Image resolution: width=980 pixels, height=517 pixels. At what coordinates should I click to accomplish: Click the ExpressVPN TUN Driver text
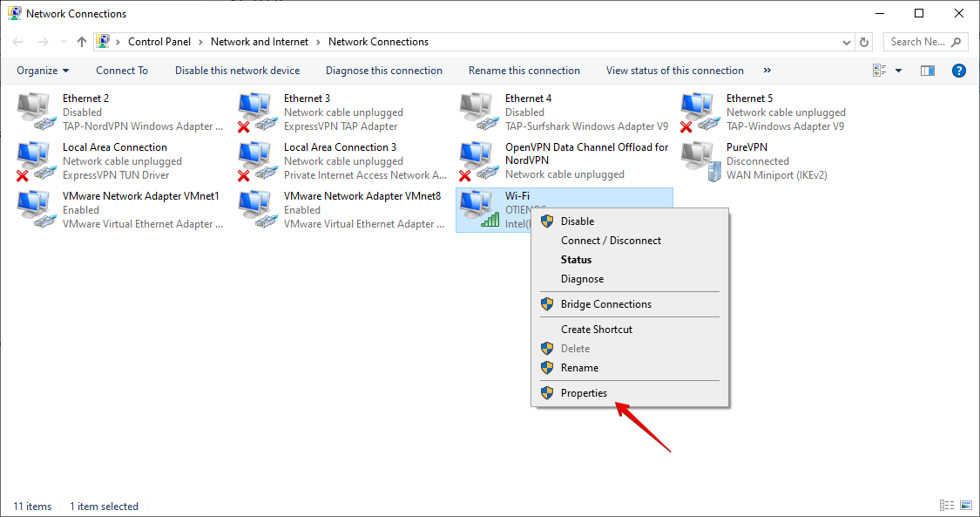pyautogui.click(x=116, y=175)
